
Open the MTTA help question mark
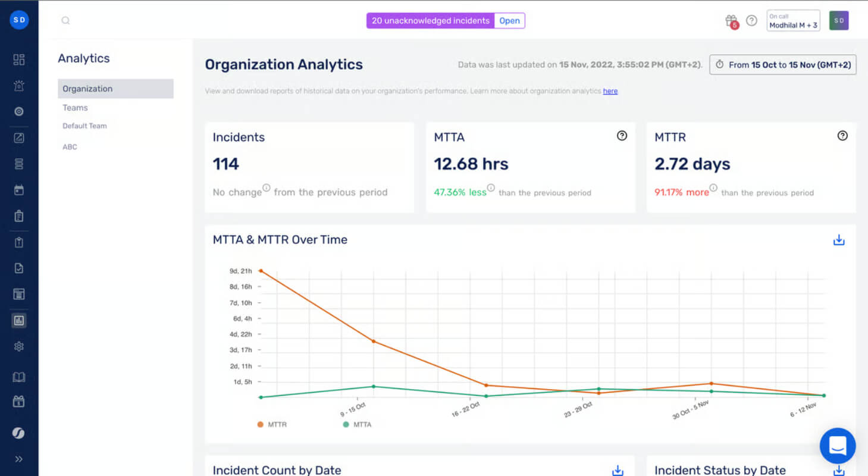click(x=622, y=136)
